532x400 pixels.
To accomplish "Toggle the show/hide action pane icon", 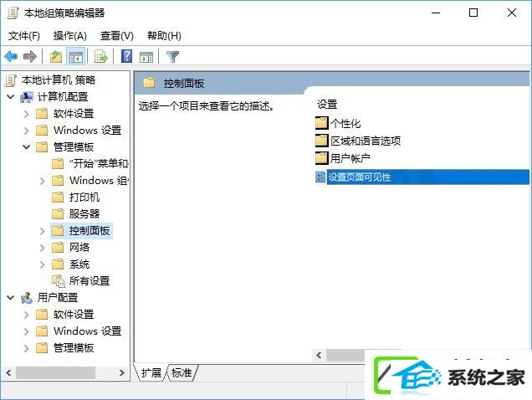I will click(146, 57).
